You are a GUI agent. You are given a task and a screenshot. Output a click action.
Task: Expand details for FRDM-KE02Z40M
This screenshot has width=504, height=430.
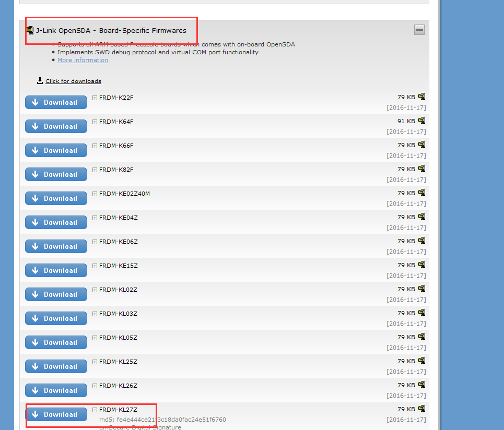click(x=95, y=194)
